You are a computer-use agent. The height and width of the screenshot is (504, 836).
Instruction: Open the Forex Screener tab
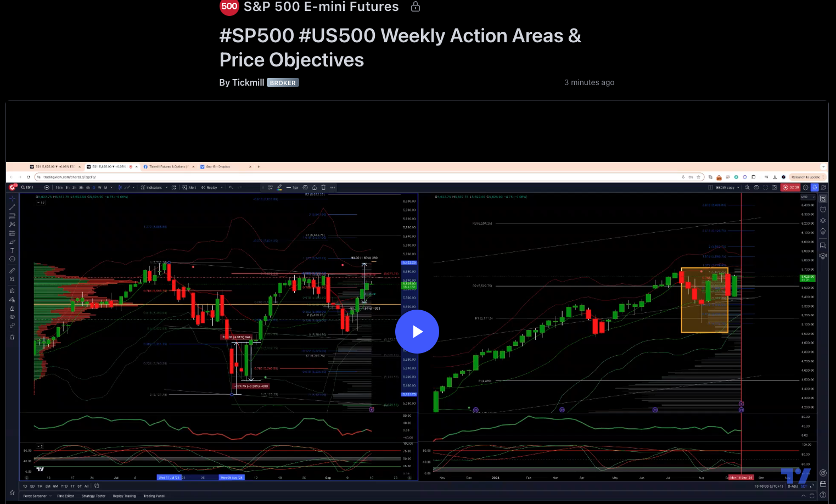click(35, 496)
